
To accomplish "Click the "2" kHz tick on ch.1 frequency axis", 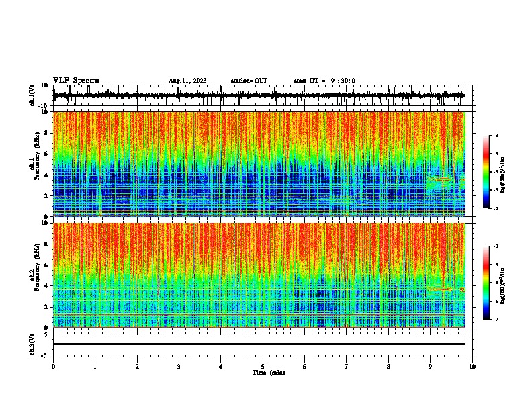I will [x=47, y=195].
